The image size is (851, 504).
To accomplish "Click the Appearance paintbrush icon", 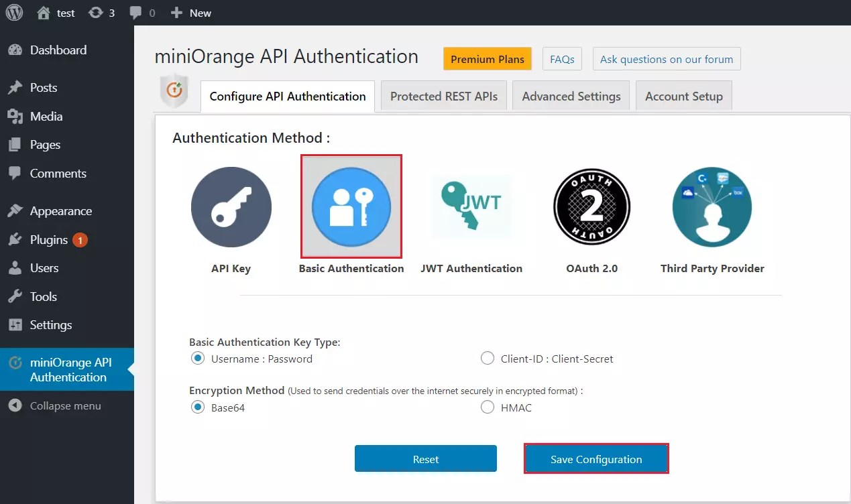I will point(15,211).
